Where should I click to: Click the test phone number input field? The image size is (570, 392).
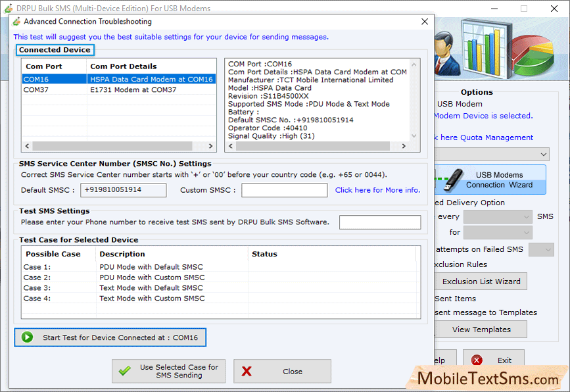coord(380,222)
